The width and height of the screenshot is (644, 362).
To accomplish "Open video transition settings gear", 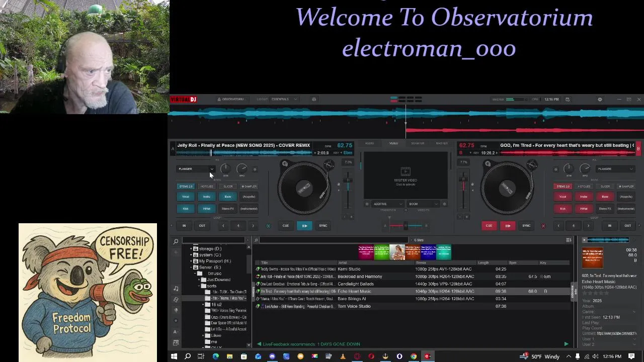I will [367, 204].
